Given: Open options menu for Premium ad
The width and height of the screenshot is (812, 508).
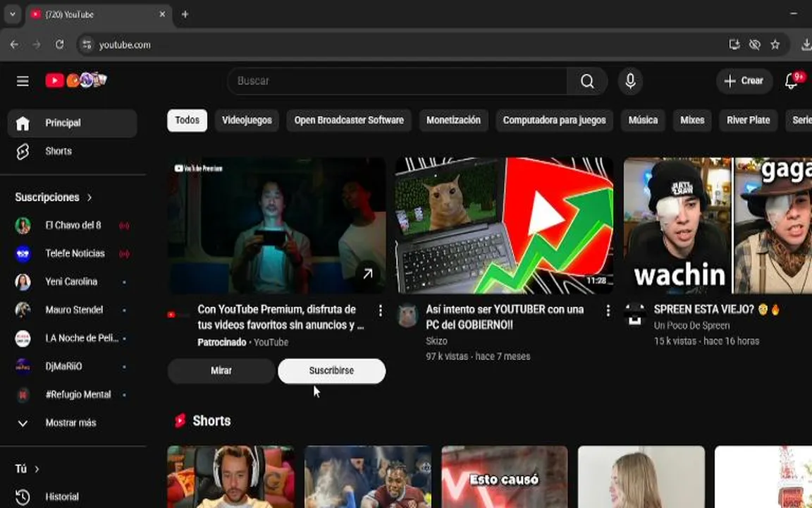Looking at the screenshot, I should coord(380,310).
